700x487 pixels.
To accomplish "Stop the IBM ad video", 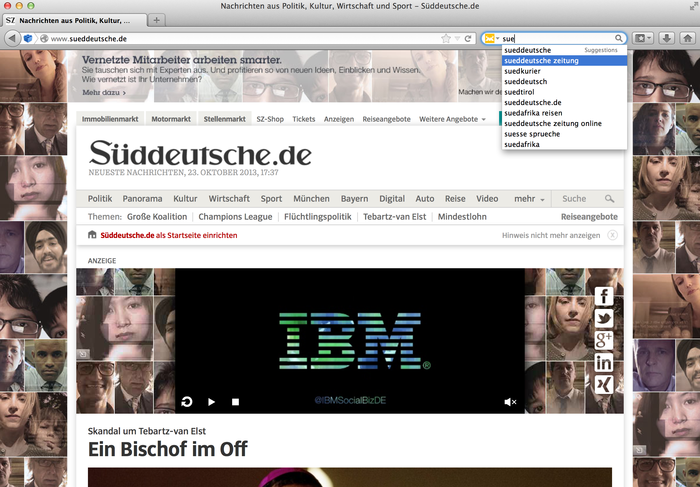I will coord(235,402).
